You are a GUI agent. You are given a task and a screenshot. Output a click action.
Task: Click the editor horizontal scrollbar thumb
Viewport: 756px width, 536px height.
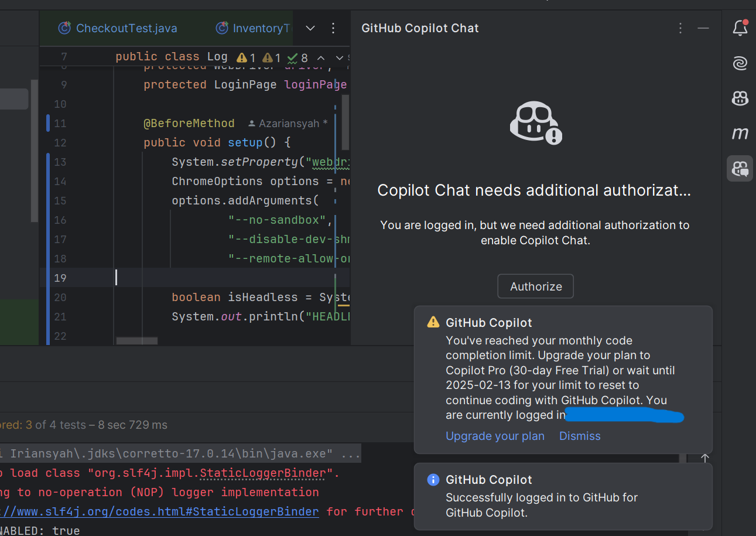pyautogui.click(x=136, y=340)
